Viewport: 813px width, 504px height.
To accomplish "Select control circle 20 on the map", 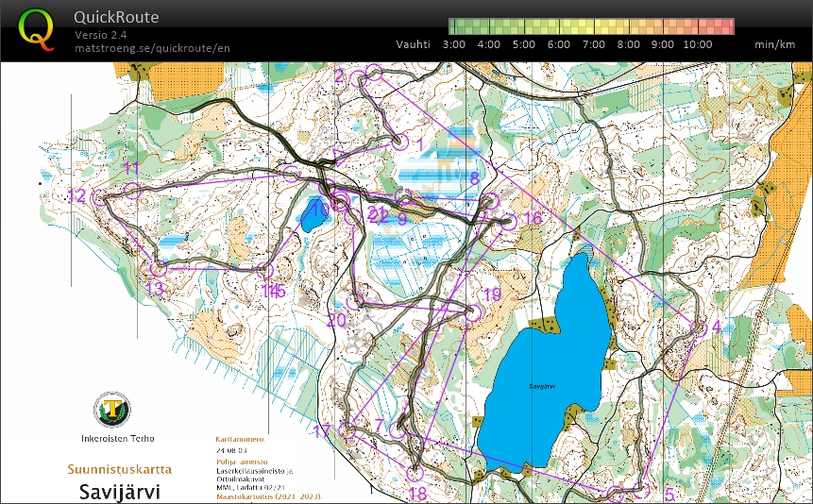I will click(x=355, y=302).
